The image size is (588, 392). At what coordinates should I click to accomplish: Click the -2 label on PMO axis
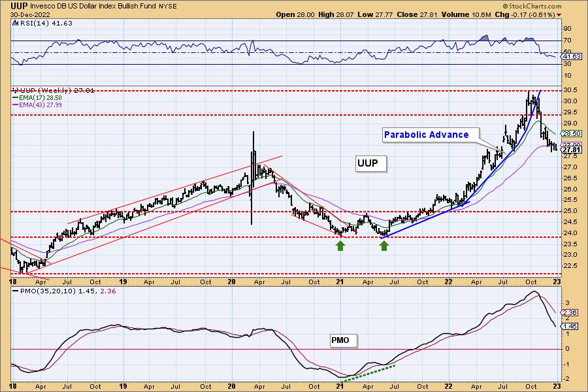click(567, 379)
